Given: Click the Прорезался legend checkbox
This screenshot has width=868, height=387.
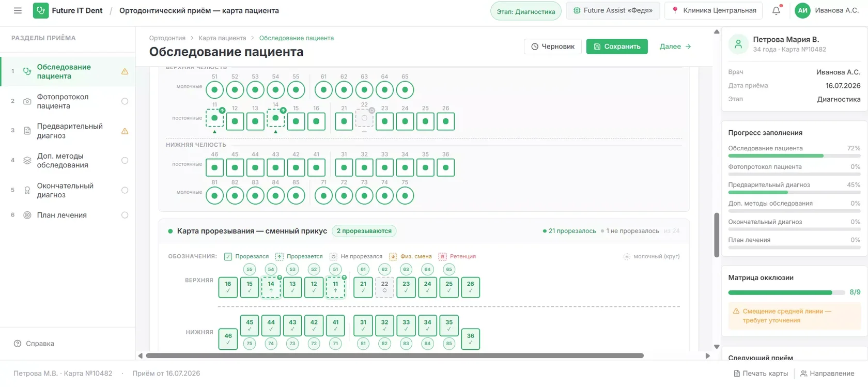Looking at the screenshot, I should coord(228,256).
